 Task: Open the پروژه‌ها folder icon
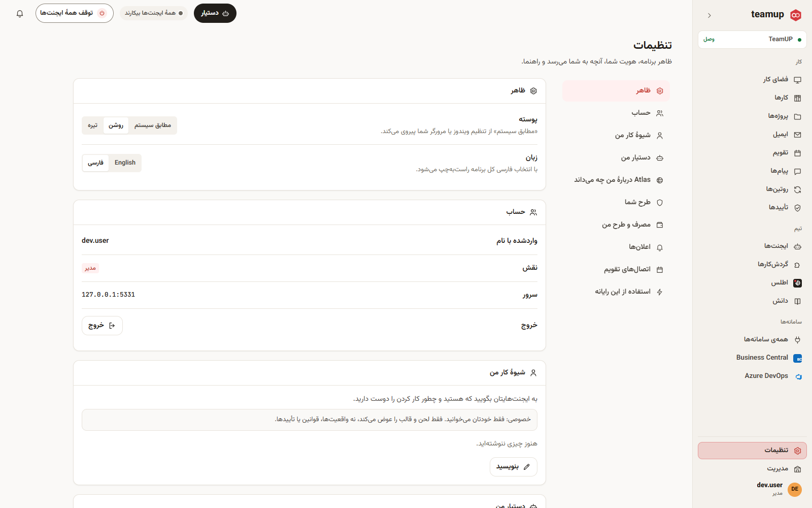pos(797,116)
